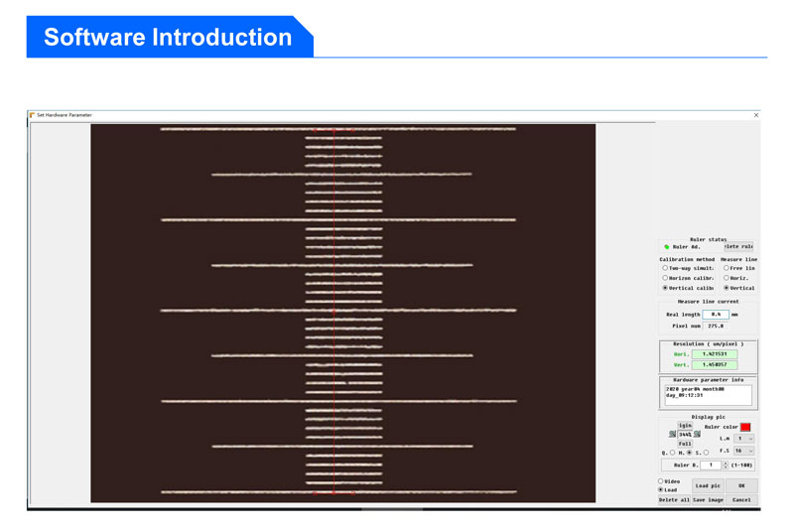This screenshot has height=532, width=794.
Task: Click the delete ruler button
Action: coord(738,247)
